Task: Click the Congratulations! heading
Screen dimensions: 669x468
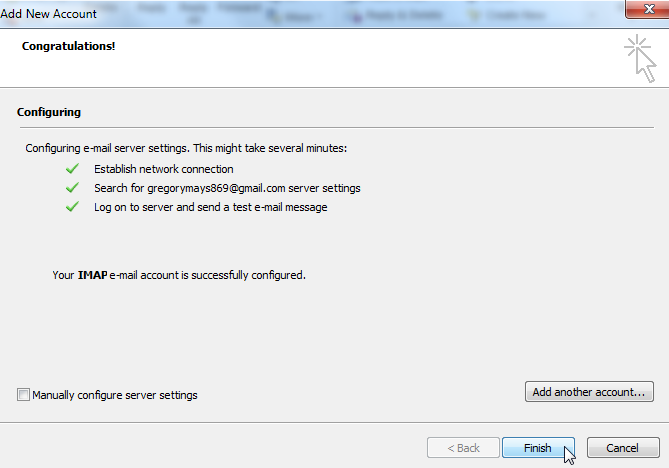Action: coord(69,46)
